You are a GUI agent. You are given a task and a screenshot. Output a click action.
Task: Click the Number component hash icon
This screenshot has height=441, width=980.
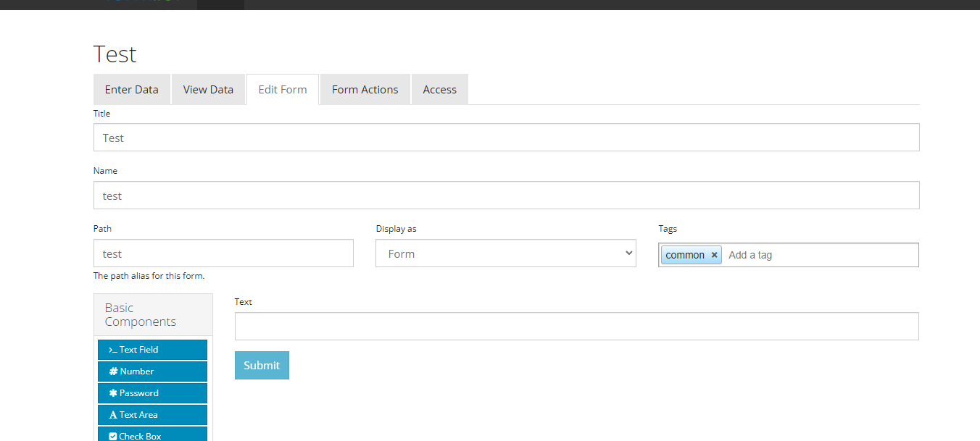tap(113, 371)
